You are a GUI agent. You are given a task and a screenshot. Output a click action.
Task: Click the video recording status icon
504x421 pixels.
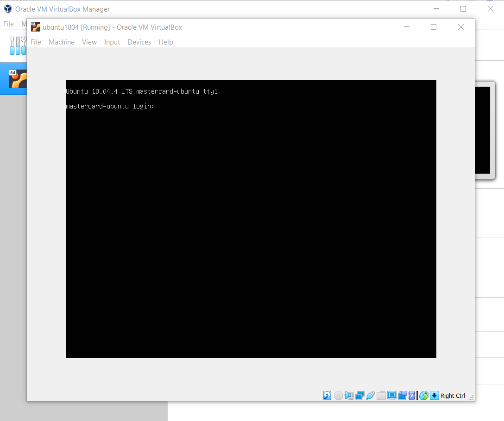click(402, 395)
